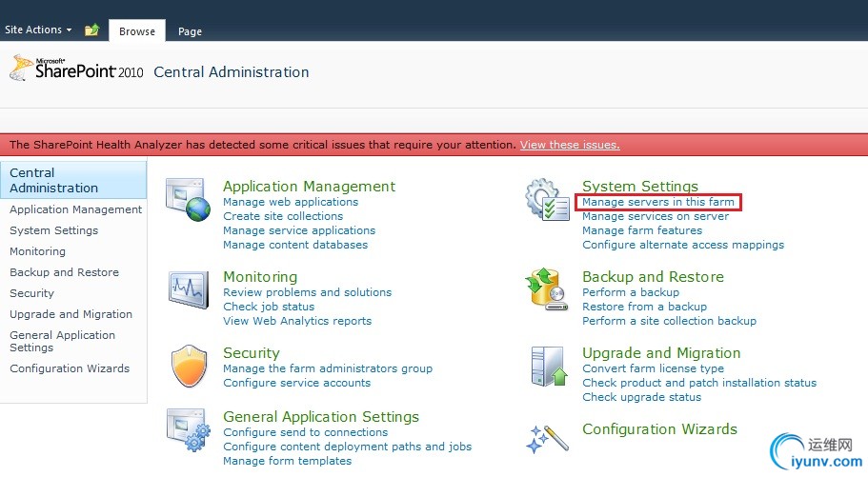868x477 pixels.
Task: Click Manage farm features
Action: (x=642, y=230)
